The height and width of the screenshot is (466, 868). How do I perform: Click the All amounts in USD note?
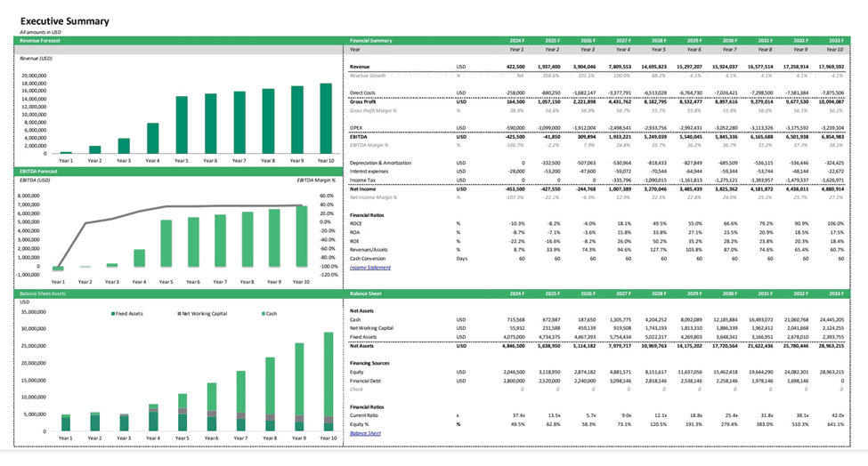(40, 32)
